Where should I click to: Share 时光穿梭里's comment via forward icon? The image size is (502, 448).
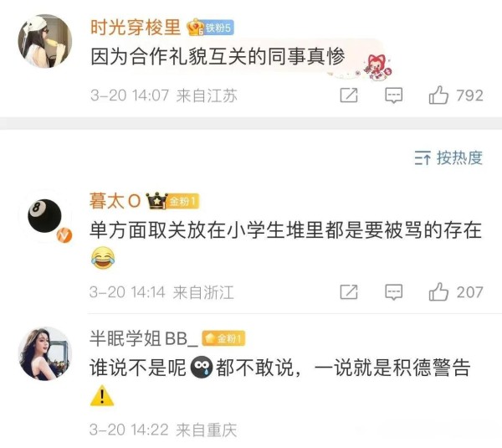point(349,95)
